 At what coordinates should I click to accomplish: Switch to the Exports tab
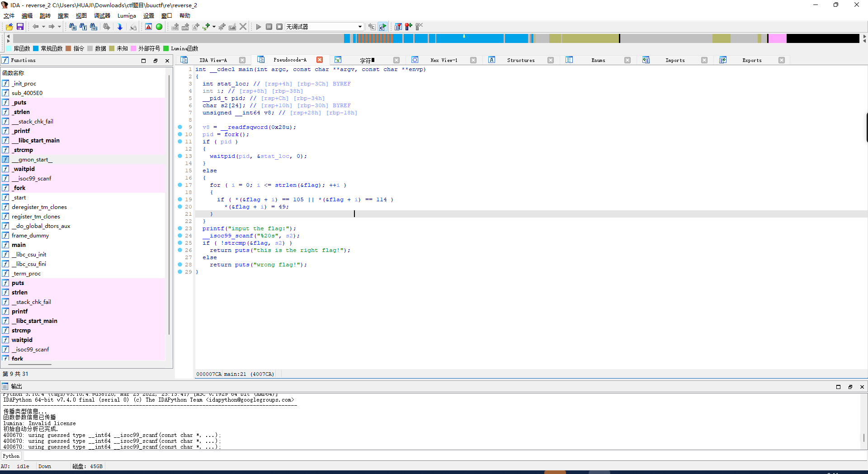(x=752, y=60)
